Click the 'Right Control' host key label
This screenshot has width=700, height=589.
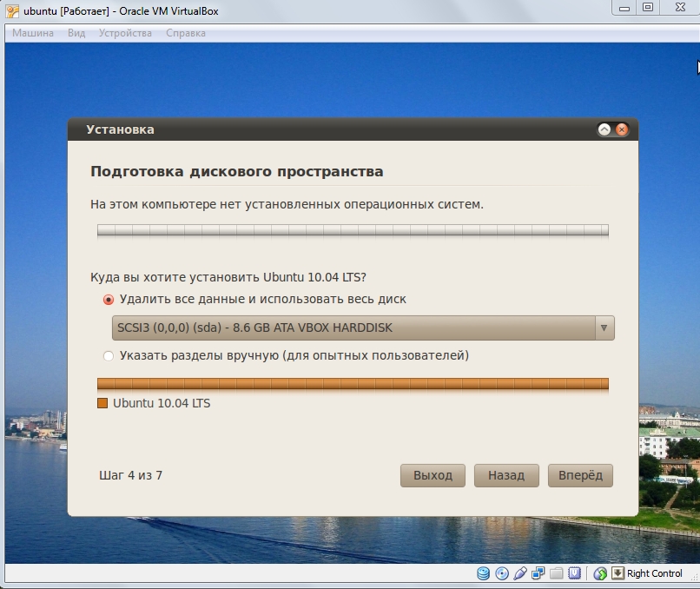pos(655,573)
